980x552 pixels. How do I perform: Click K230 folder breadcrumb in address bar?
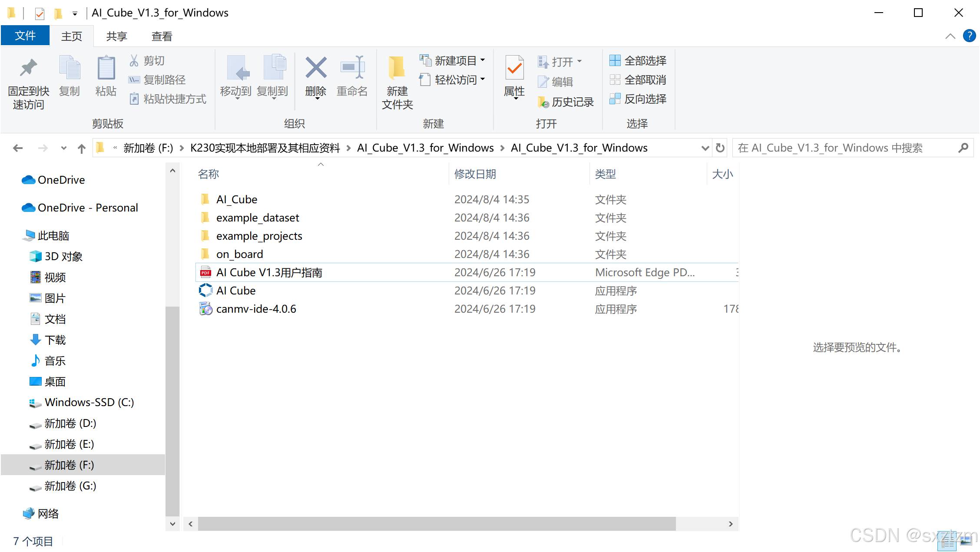pos(265,148)
